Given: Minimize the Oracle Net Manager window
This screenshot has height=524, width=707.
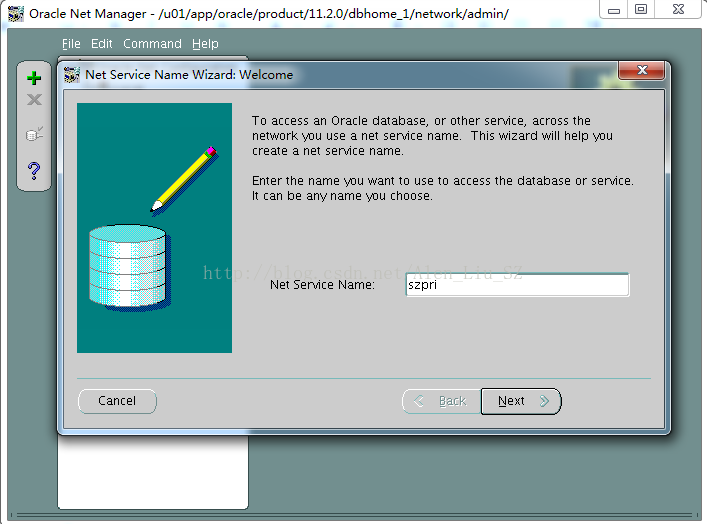Looking at the screenshot, I should [614, 9].
